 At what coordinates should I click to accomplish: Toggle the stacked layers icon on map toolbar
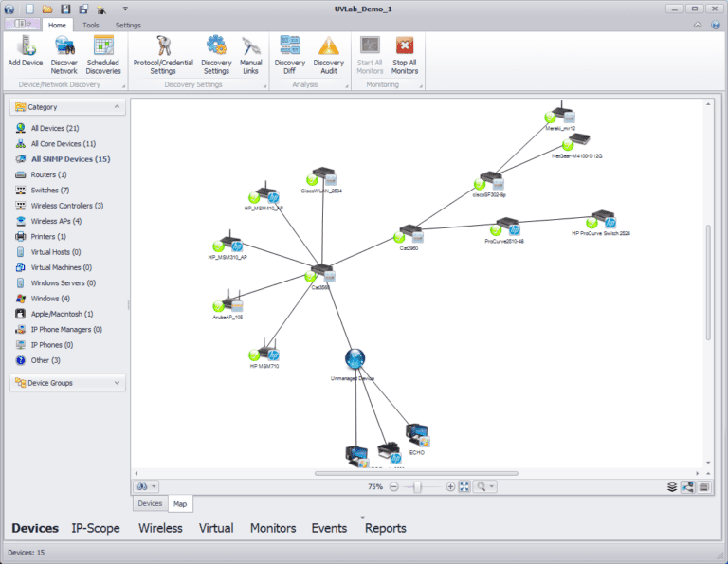click(x=671, y=486)
